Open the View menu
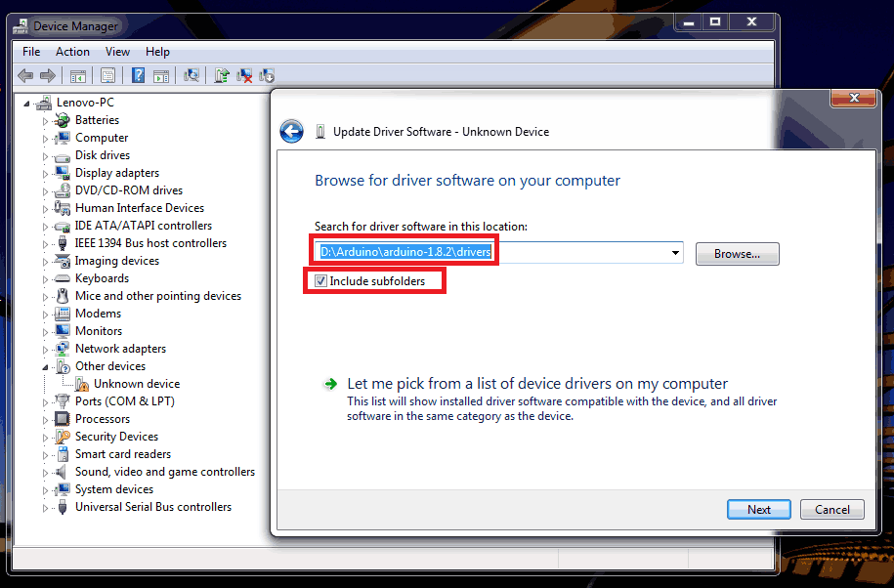The height and width of the screenshot is (588, 894). pyautogui.click(x=117, y=51)
